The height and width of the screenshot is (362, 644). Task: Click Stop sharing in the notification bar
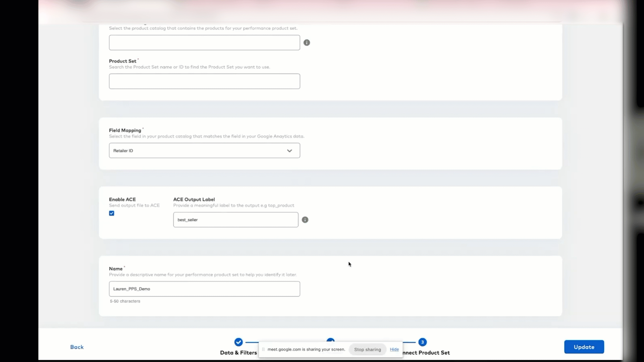click(367, 349)
